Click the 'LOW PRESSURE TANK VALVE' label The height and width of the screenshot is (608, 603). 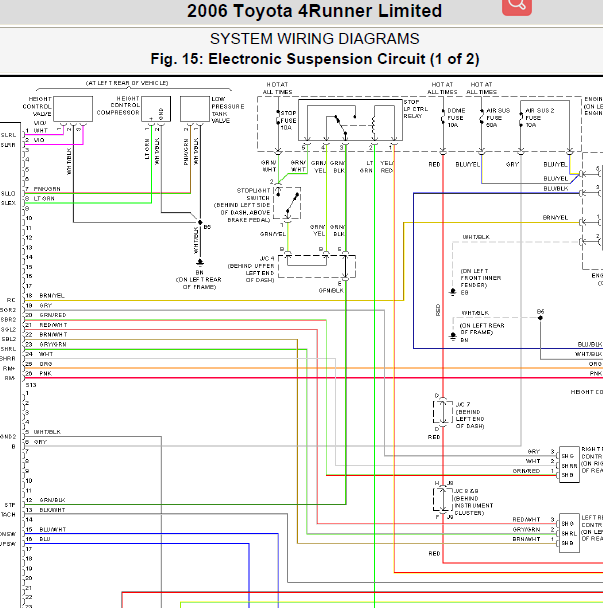(x=227, y=110)
